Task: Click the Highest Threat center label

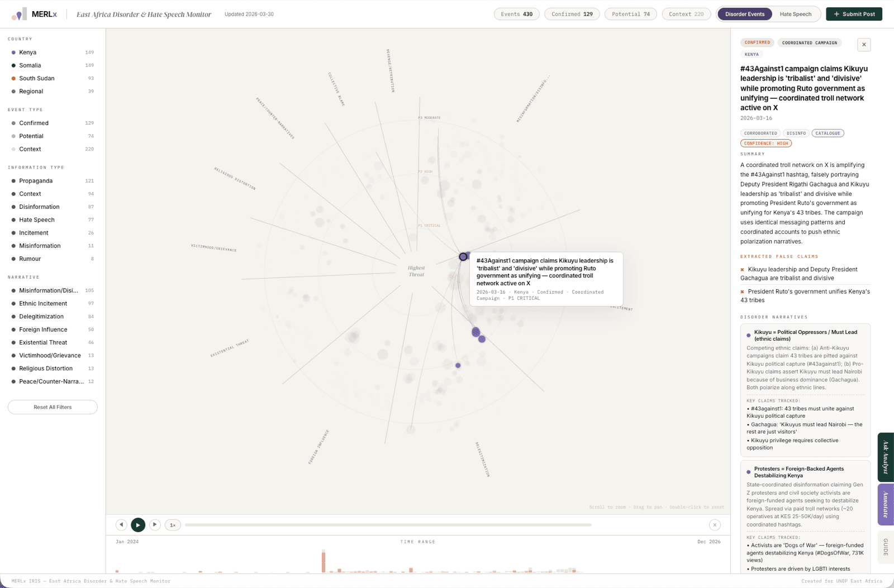Action: point(416,271)
